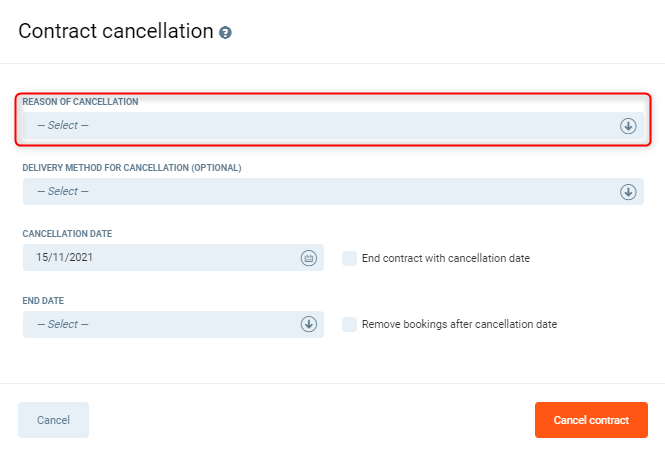Enable End contract with cancellation date checkbox

coord(349,258)
